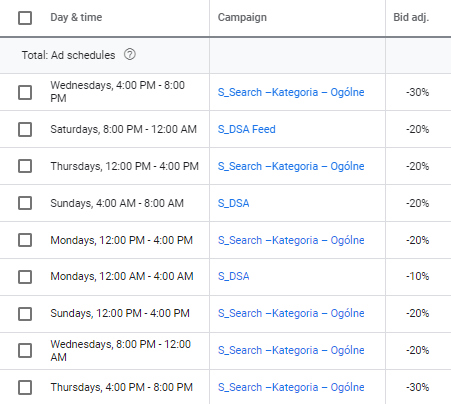Click the help icon beside Total: Ad schedules
The image size is (451, 404).
point(130,54)
